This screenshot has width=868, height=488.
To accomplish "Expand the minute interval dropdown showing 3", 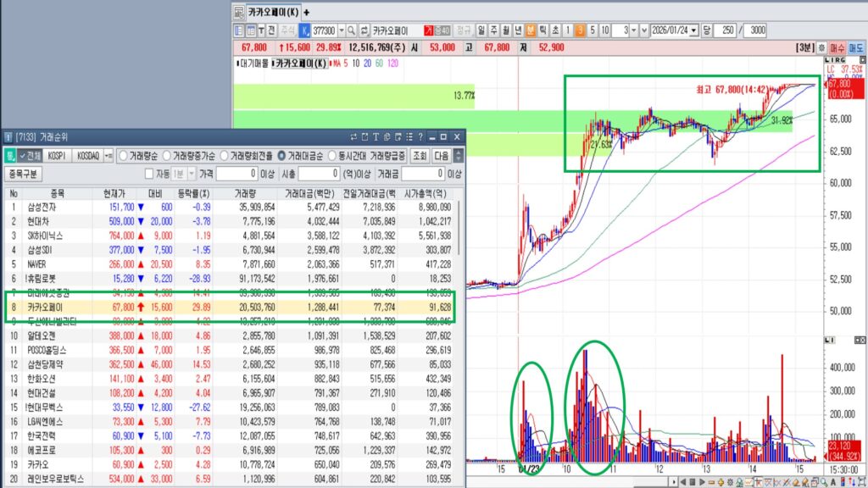I will pyautogui.click(x=634, y=30).
